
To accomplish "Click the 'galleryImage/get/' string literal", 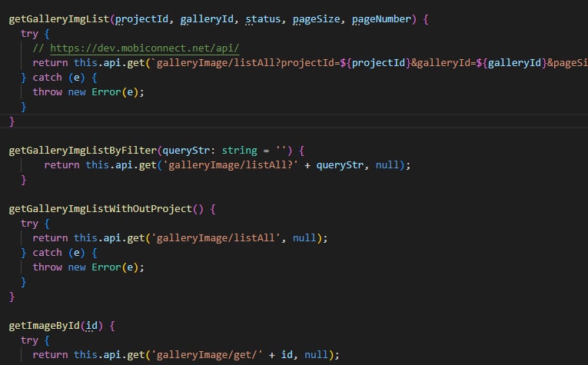I will 207,355.
